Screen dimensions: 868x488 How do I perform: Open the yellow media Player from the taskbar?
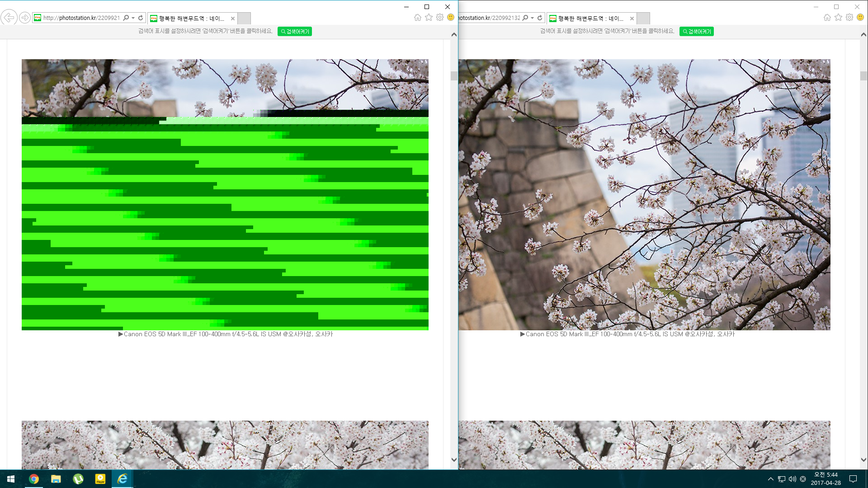tap(100, 479)
